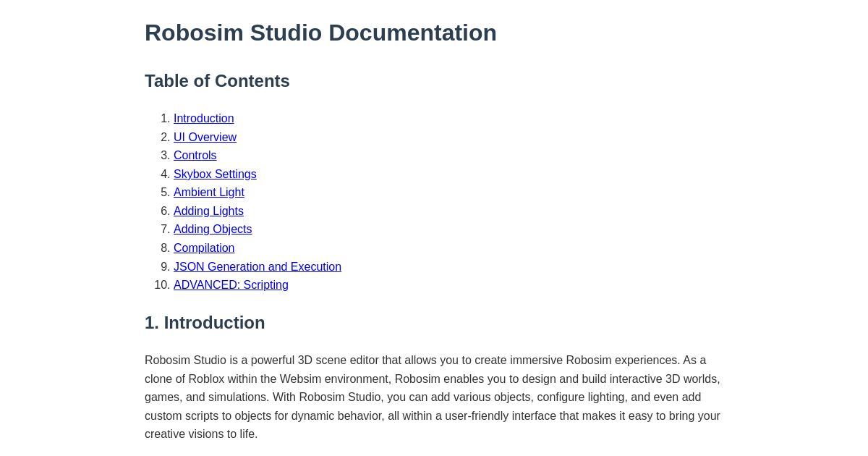Click the 1. Introduction section heading
The image size is (868, 456).
tap(205, 323)
